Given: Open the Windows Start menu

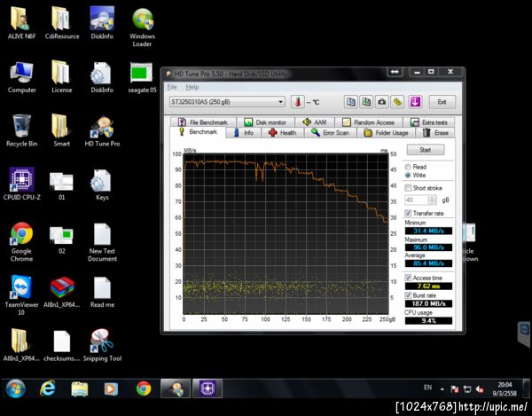Looking at the screenshot, I should tap(15, 389).
